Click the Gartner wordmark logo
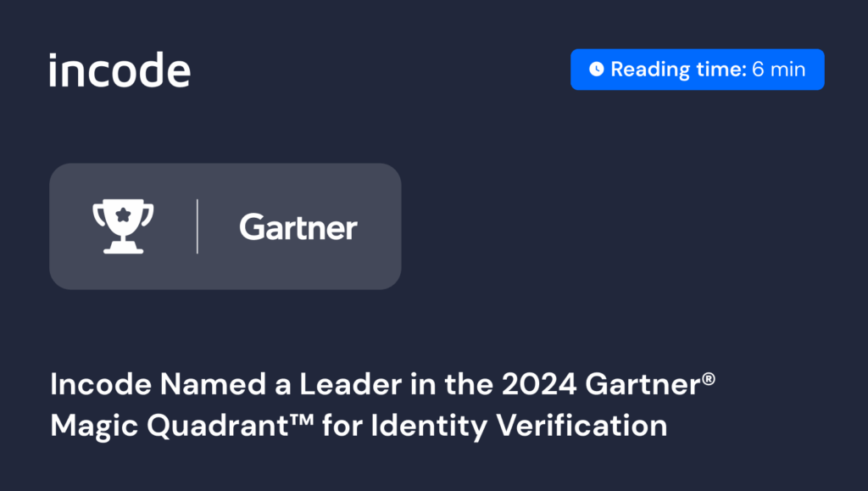868x491 pixels. [298, 226]
